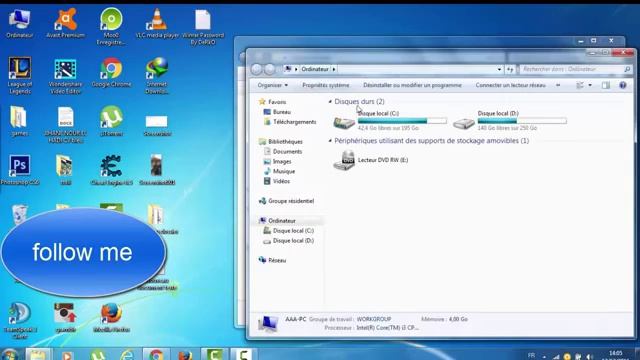This screenshot has width=640, height=360.
Task: Open Explorer help question mark icon
Action: 622,85
